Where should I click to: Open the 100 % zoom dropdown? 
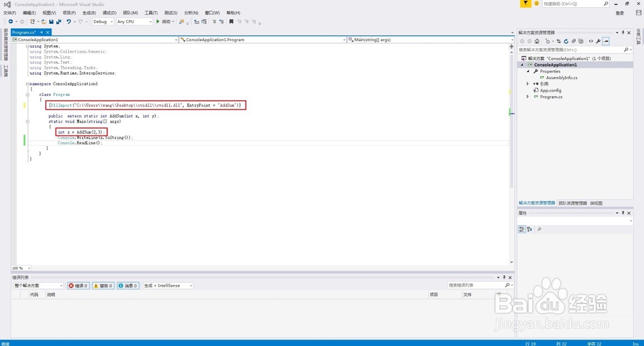[21, 268]
